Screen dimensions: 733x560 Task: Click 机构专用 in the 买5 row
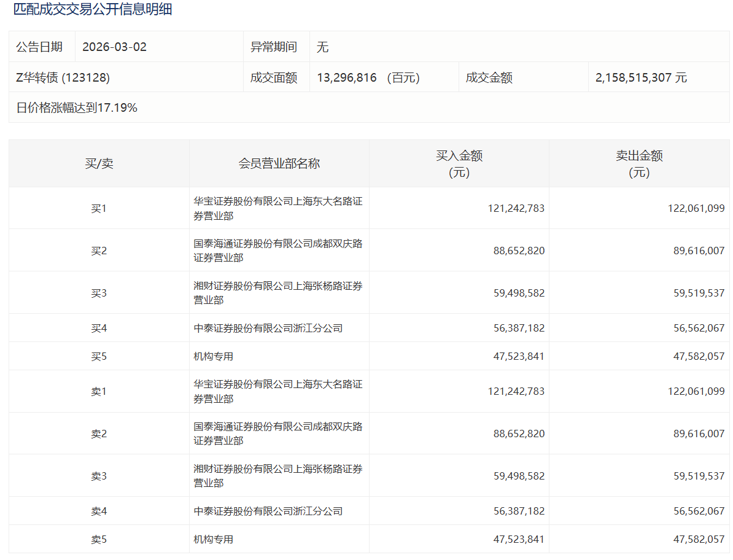(214, 356)
